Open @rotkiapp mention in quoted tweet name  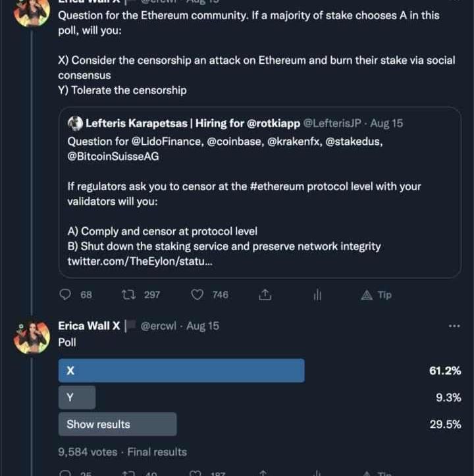click(x=273, y=124)
